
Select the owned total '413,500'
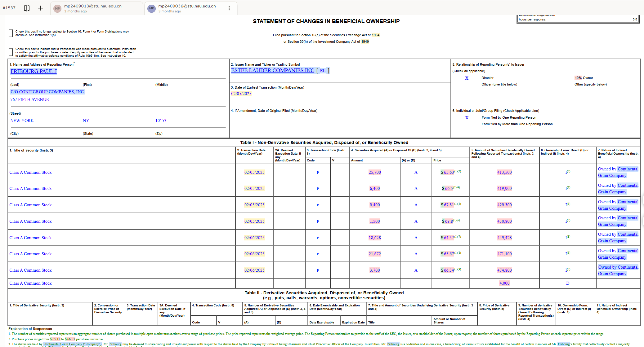504,172
